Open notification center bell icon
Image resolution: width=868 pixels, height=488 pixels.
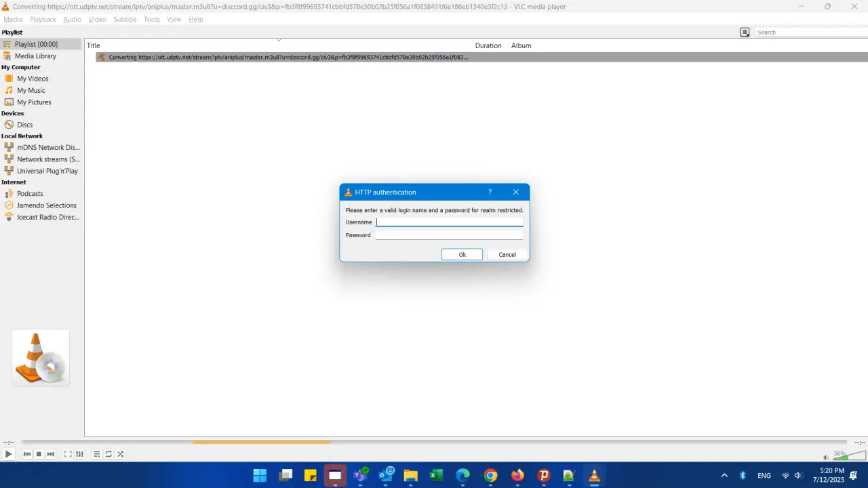854,475
